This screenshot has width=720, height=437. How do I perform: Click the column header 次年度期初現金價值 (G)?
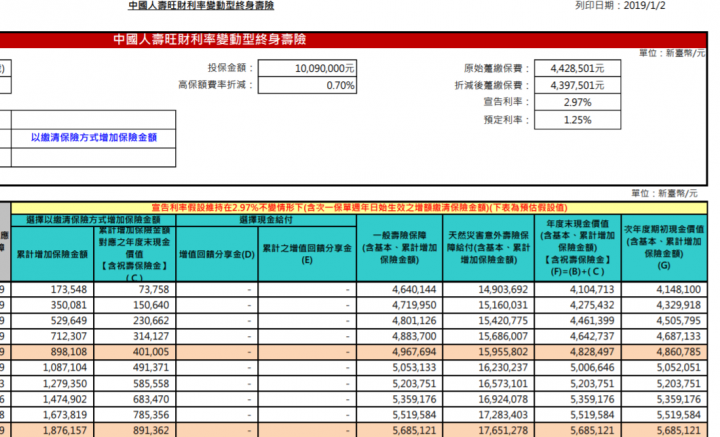[664, 247]
